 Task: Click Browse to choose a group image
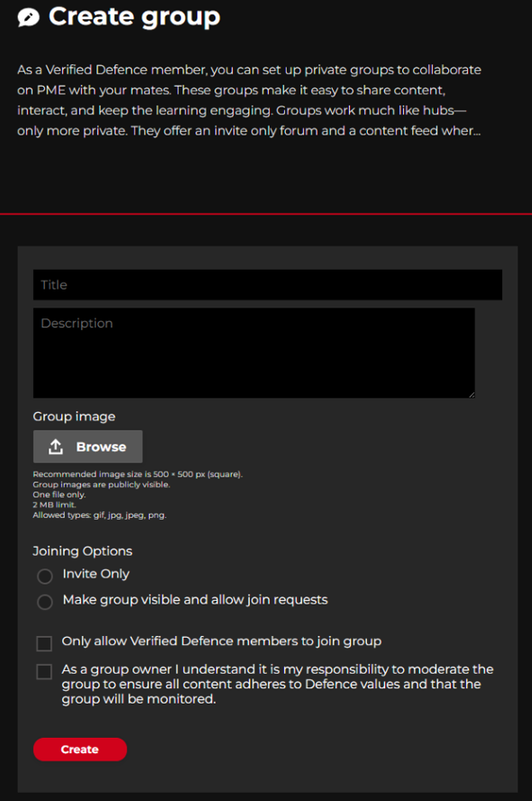[87, 446]
